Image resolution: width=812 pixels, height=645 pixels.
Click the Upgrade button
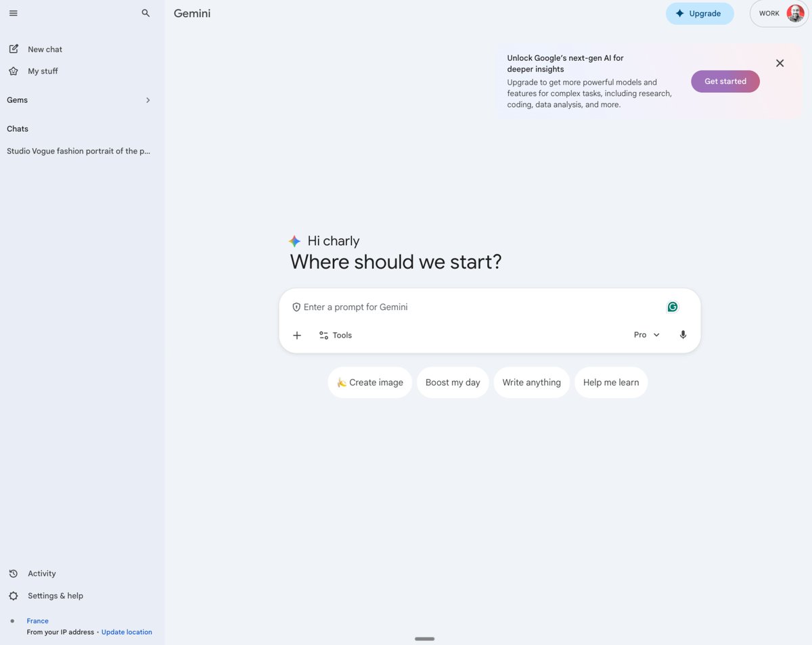[700, 14]
